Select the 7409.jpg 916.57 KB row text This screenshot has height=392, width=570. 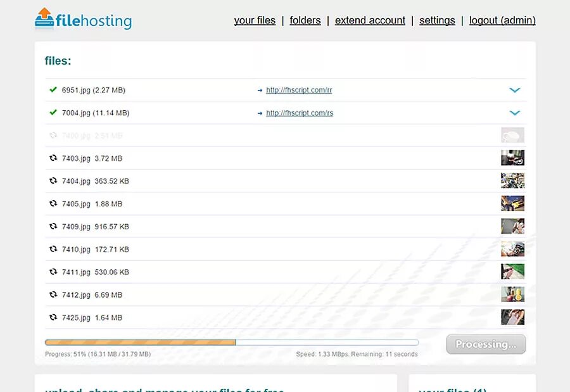tap(95, 227)
